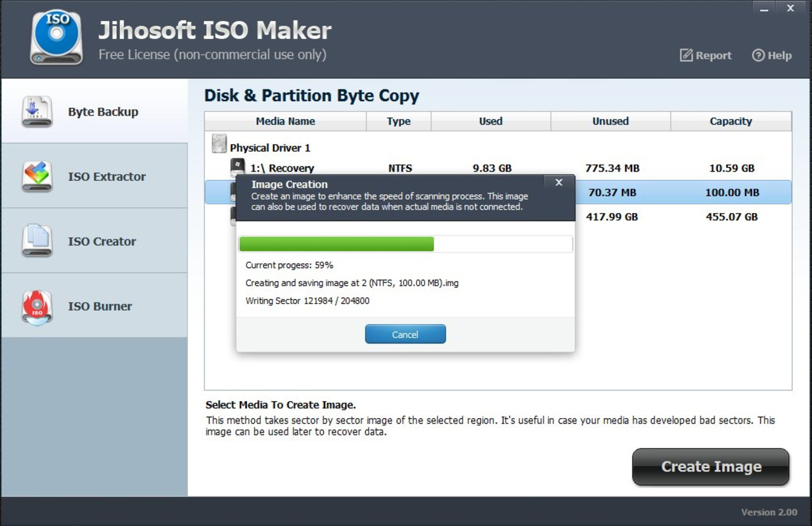Click the Free License subtitle text

tap(212, 55)
